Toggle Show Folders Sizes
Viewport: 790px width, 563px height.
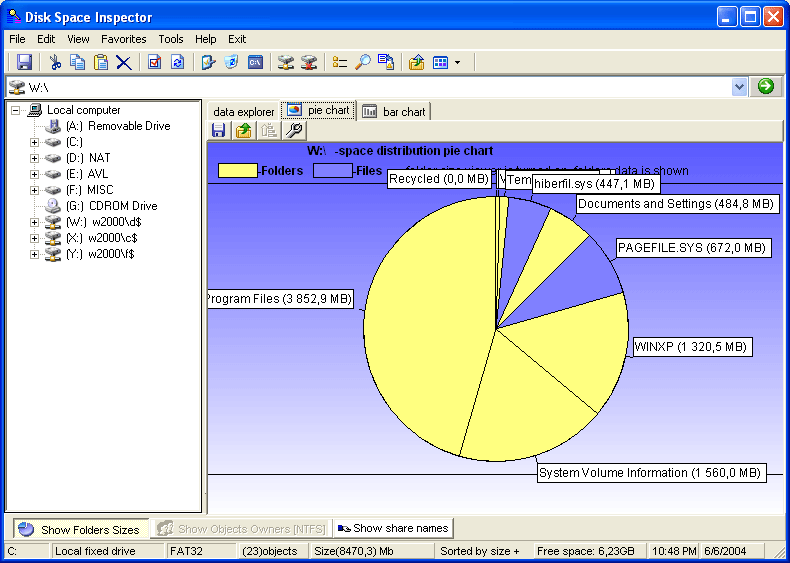[81, 529]
